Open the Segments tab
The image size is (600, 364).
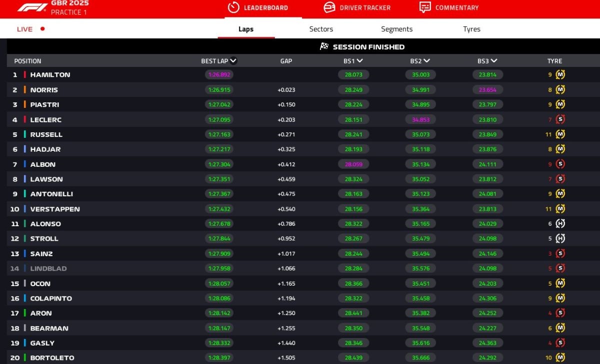pos(396,29)
